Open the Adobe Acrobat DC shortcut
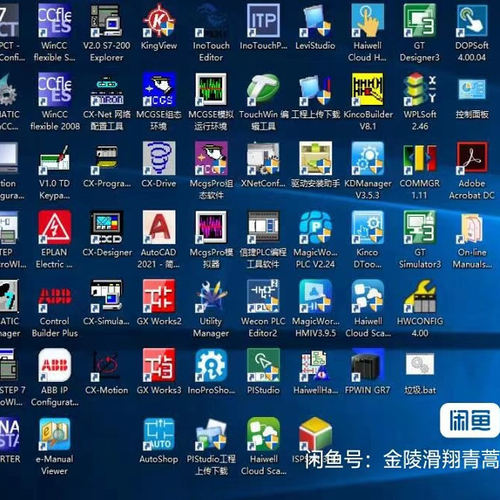 click(x=472, y=159)
